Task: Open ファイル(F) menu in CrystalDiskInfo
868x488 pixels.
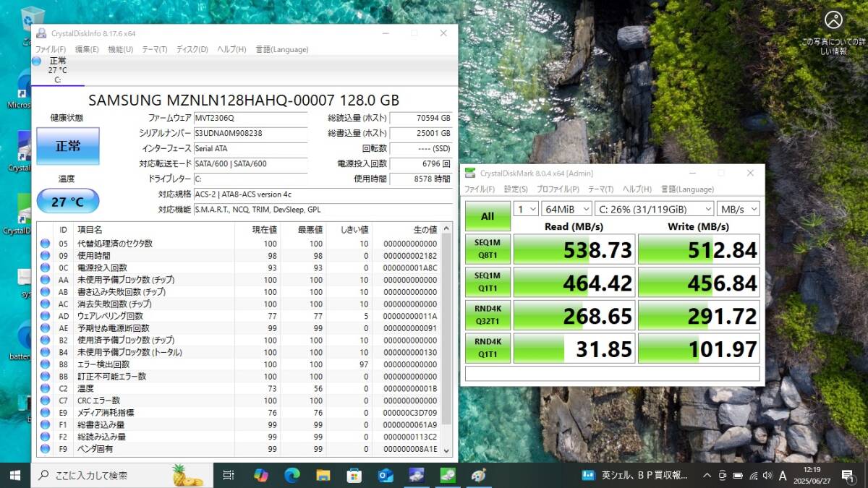Action: point(51,49)
